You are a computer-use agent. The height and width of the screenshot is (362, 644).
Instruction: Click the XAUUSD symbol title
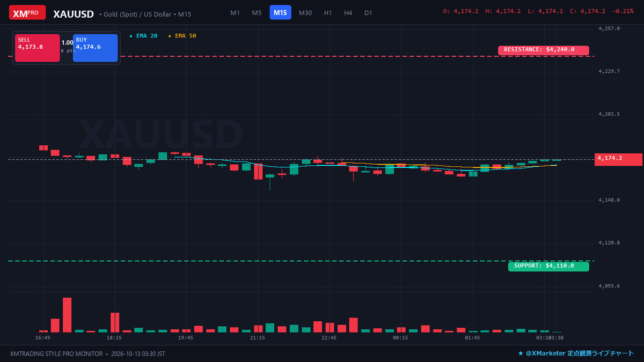[x=74, y=14]
